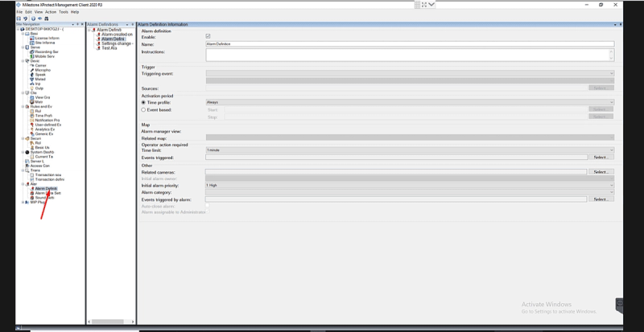
Task: Select the Notification Profiles icon
Action: point(32,121)
